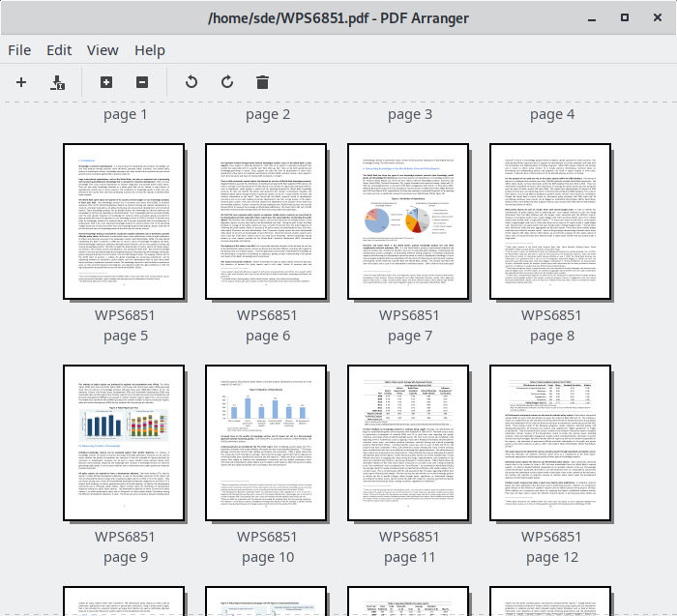Image resolution: width=677 pixels, height=616 pixels.
Task: Click the Zoom in icon
Action: tap(106, 82)
